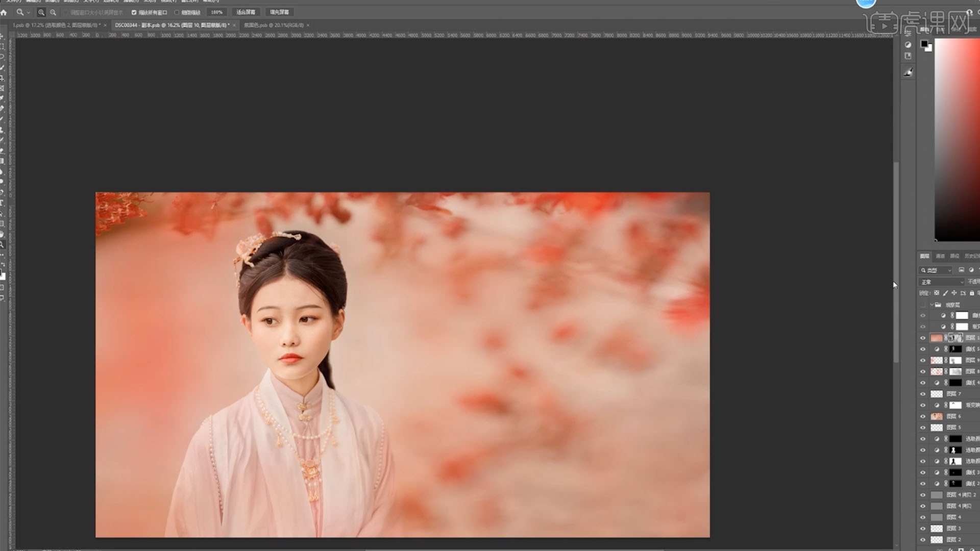Hide the 图层 7 layer eye icon
Viewport: 980px width, 551px height.
pyautogui.click(x=923, y=394)
